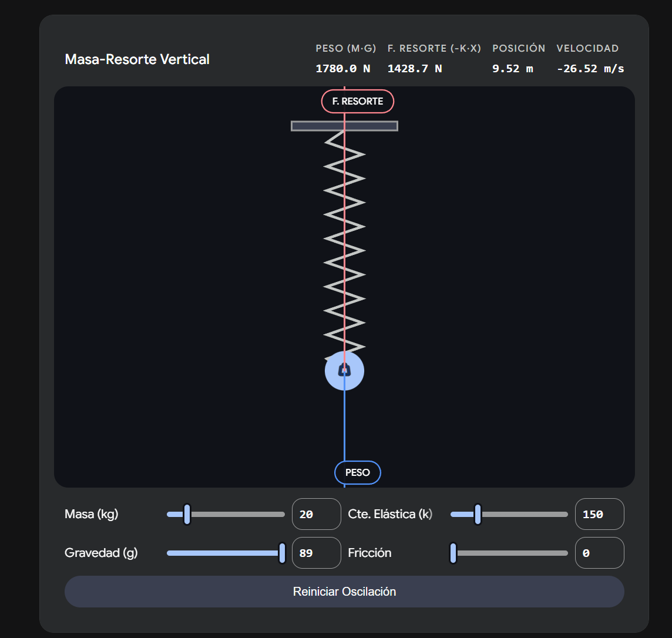The width and height of the screenshot is (672, 638).
Task: Click the zigzag spring coil
Action: click(x=344, y=241)
